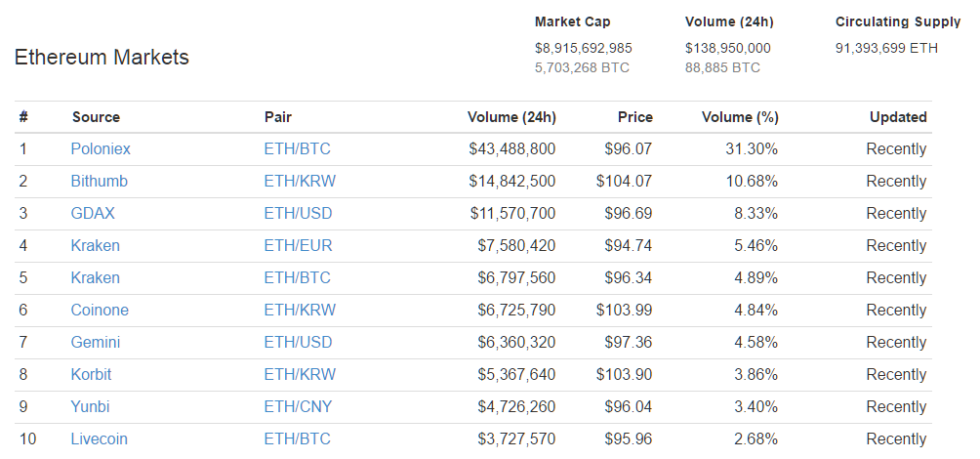Click the Korbit exchange link
The height and width of the screenshot is (459, 980).
click(x=91, y=375)
